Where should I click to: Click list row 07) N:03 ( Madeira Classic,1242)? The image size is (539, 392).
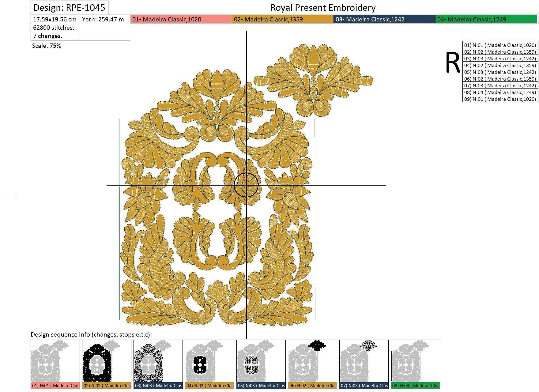[500, 85]
